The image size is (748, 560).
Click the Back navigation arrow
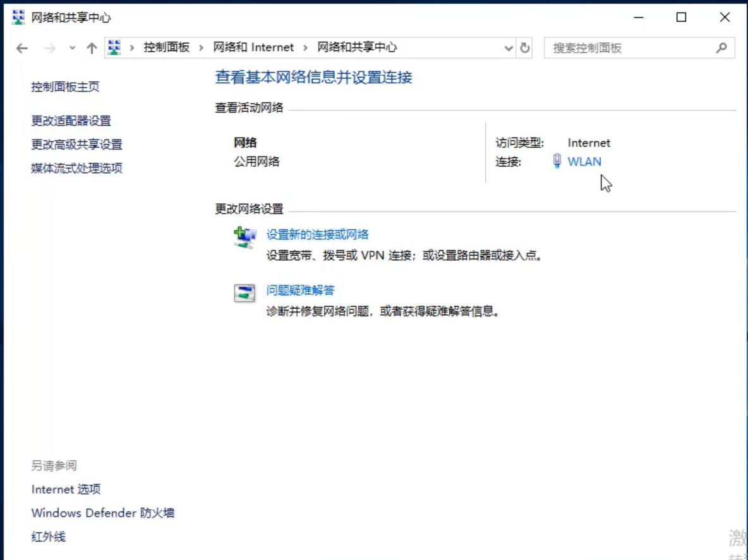click(x=22, y=48)
